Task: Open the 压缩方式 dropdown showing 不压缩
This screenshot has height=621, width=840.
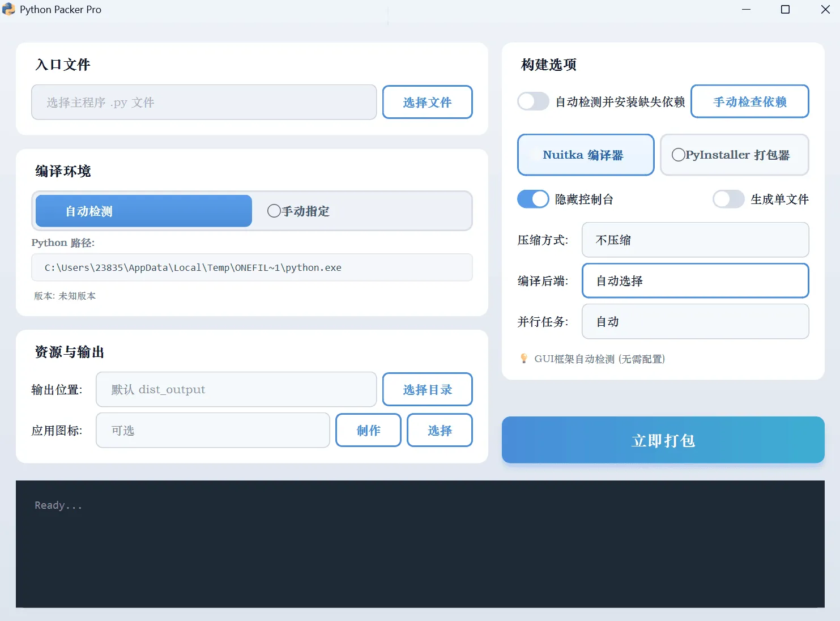Action: 695,240
